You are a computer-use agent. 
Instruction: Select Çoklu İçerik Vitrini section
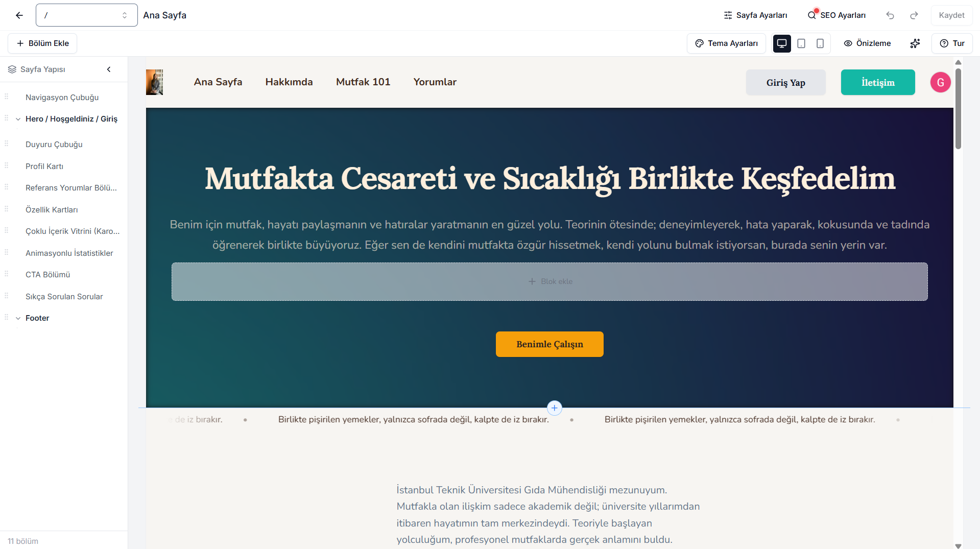(73, 231)
